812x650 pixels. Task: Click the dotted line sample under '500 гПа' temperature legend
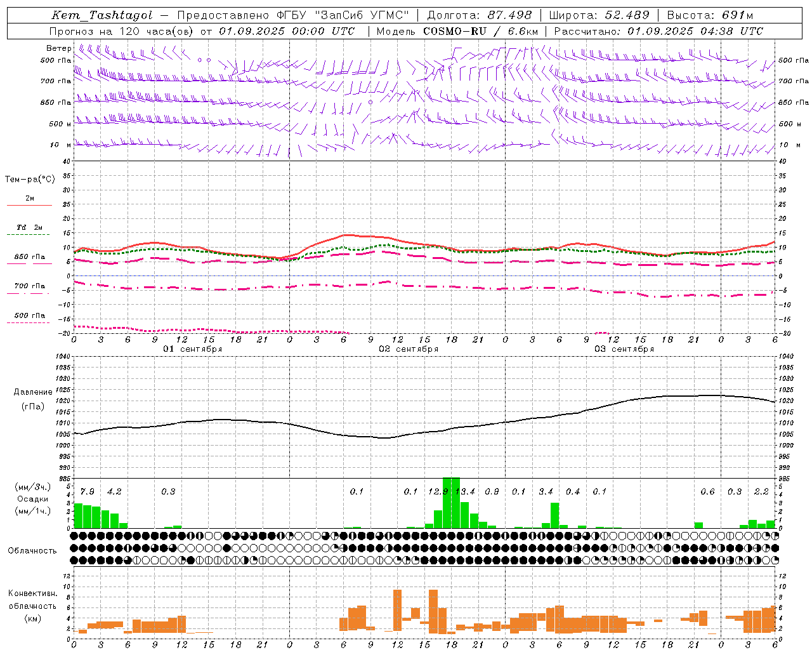28,322
